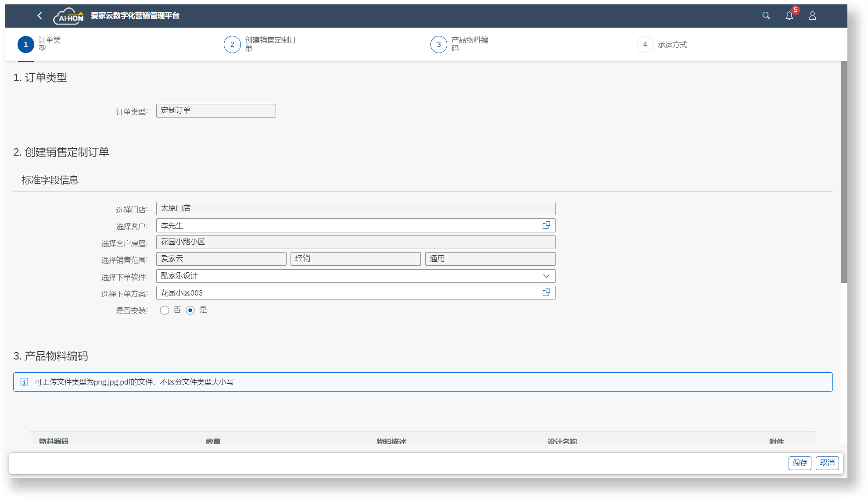This screenshot has width=868, height=499.
Task: Open the search icon in the top bar
Action: click(766, 16)
